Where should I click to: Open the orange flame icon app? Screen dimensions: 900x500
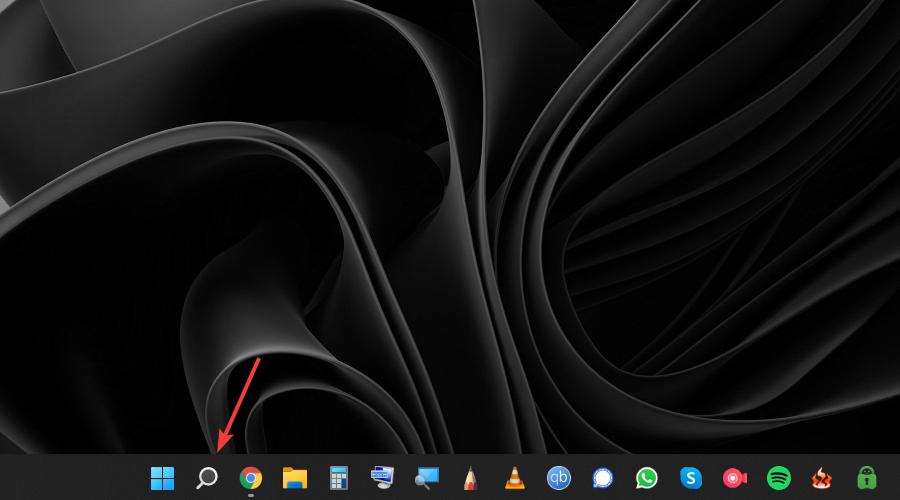pos(822,478)
